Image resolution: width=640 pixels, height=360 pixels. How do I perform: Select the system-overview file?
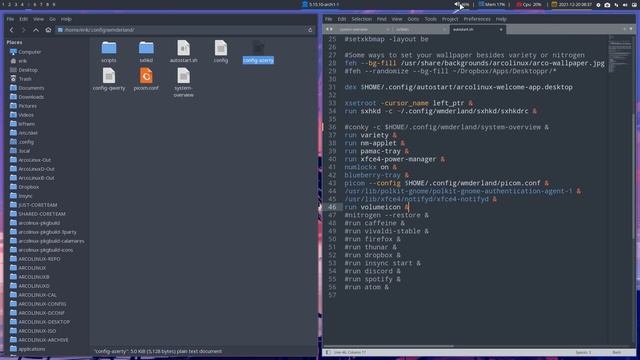pos(183,83)
